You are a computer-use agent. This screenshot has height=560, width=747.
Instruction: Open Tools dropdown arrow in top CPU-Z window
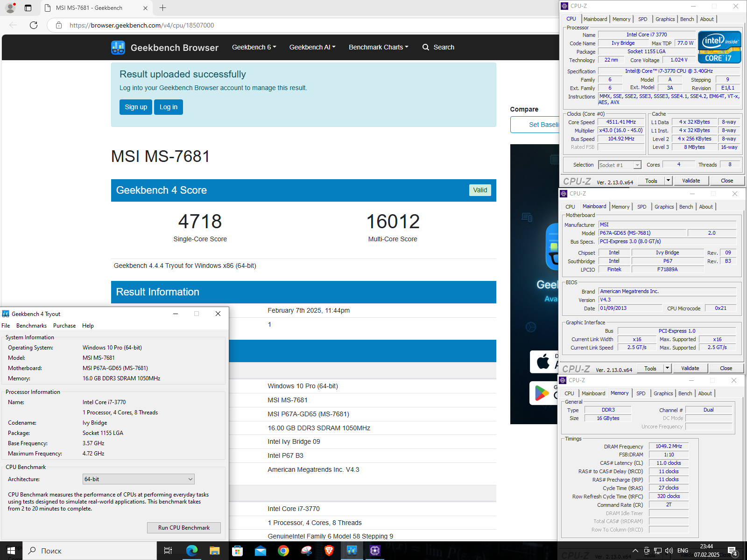(668, 181)
